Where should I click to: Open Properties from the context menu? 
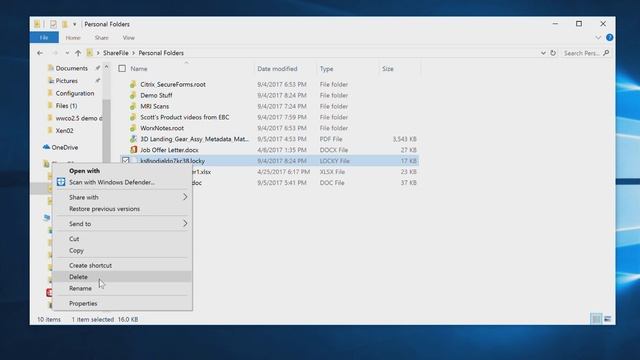83,304
